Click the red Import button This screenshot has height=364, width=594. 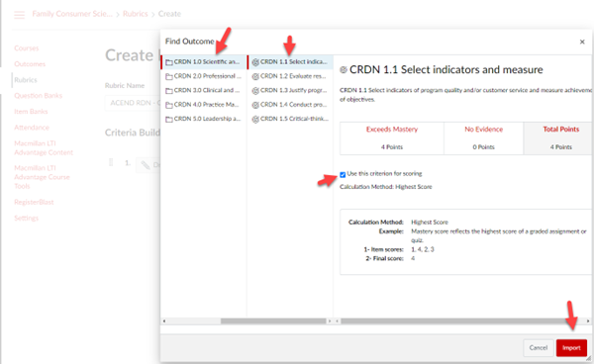click(x=571, y=348)
